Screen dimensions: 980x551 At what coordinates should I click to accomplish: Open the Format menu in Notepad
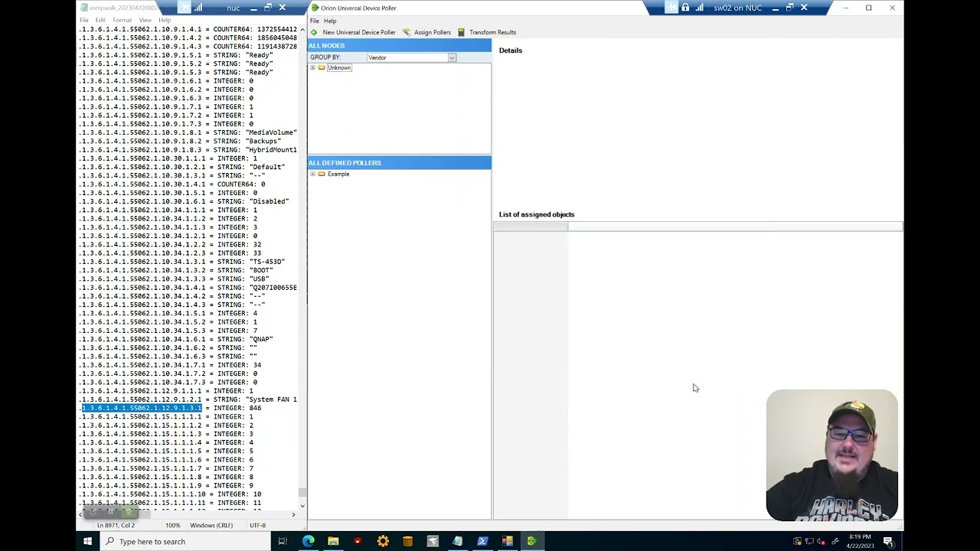tap(122, 20)
